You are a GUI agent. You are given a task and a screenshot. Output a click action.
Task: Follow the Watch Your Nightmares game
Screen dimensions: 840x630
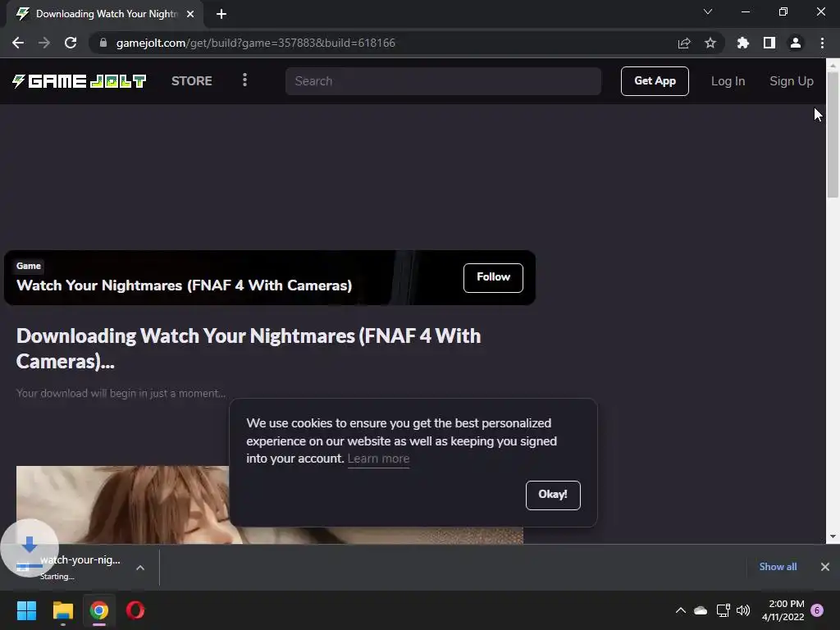point(493,277)
